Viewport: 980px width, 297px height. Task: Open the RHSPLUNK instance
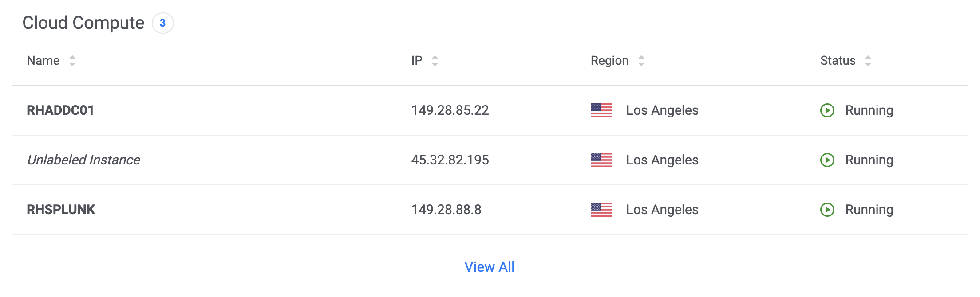(61, 210)
